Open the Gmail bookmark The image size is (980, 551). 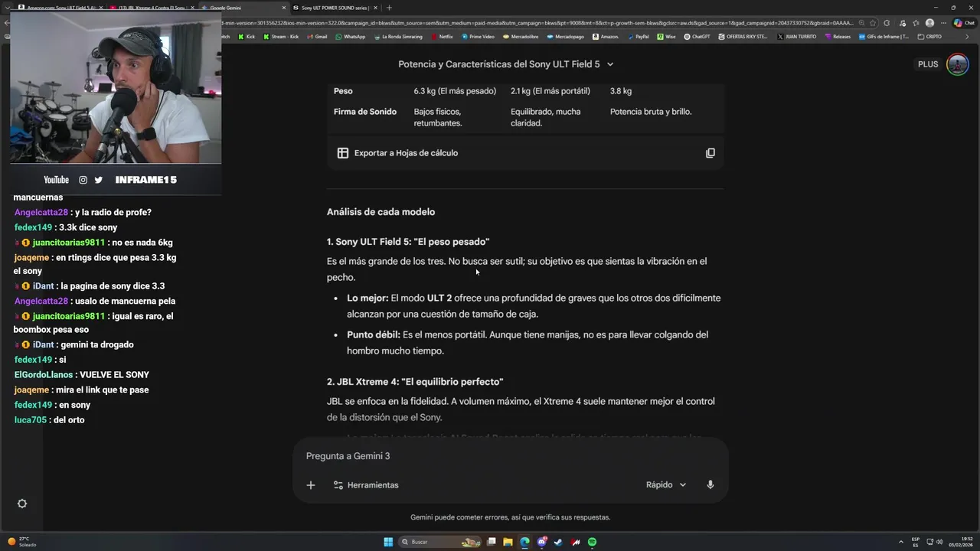(317, 37)
